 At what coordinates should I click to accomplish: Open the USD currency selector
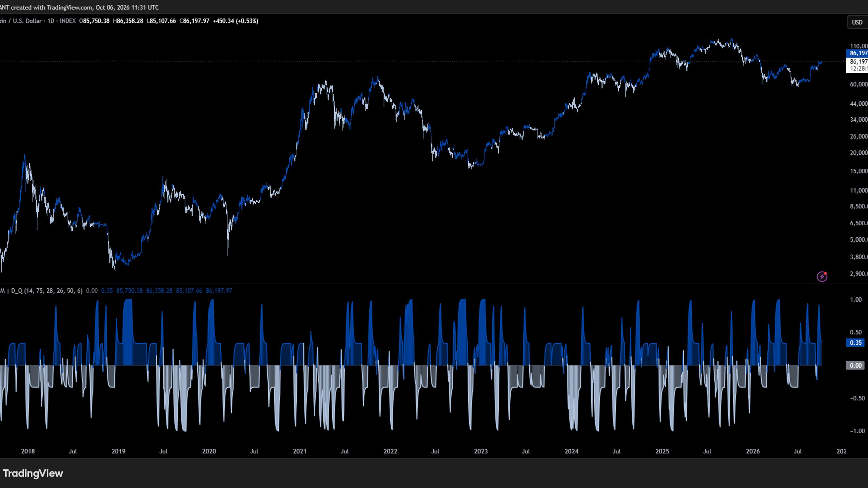(x=857, y=22)
